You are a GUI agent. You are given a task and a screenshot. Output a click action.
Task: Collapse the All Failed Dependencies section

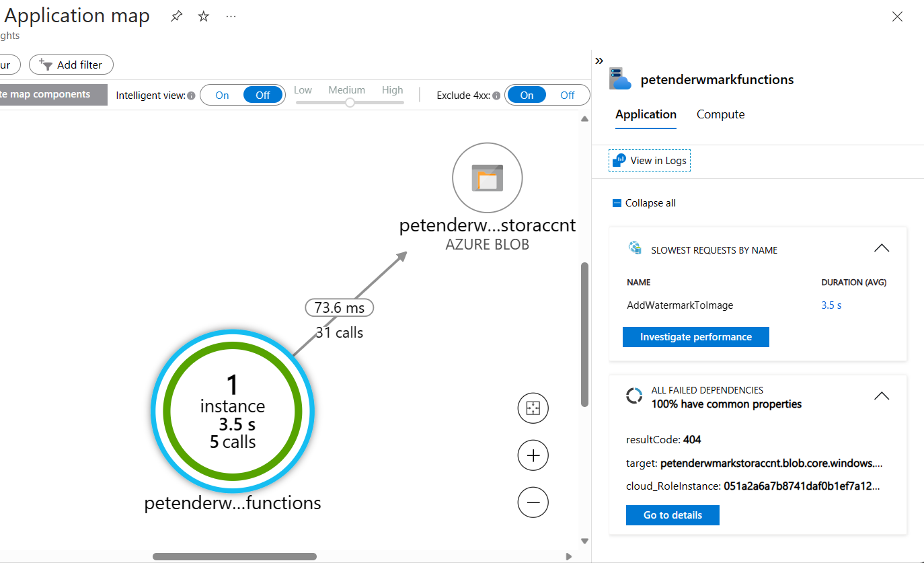click(x=882, y=396)
